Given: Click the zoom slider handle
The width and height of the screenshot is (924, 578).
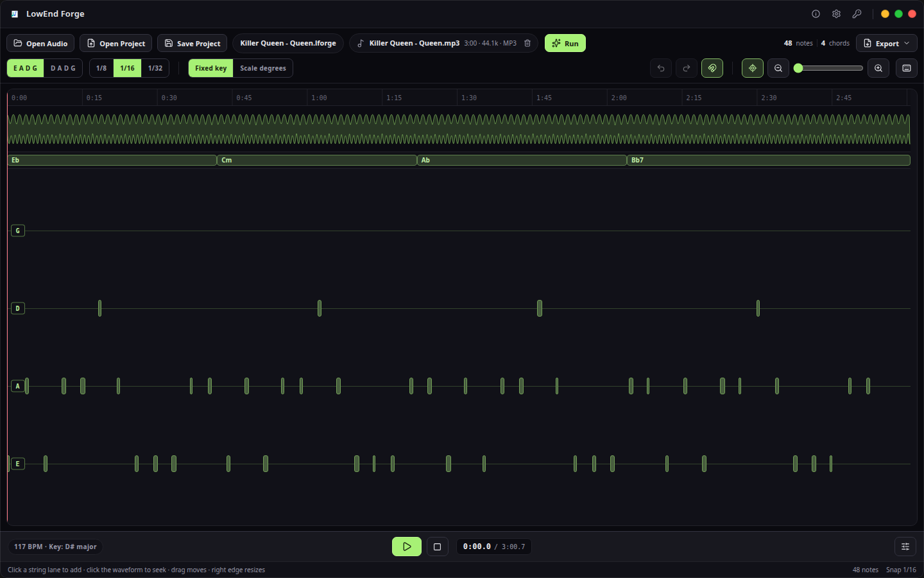Looking at the screenshot, I should coord(798,68).
